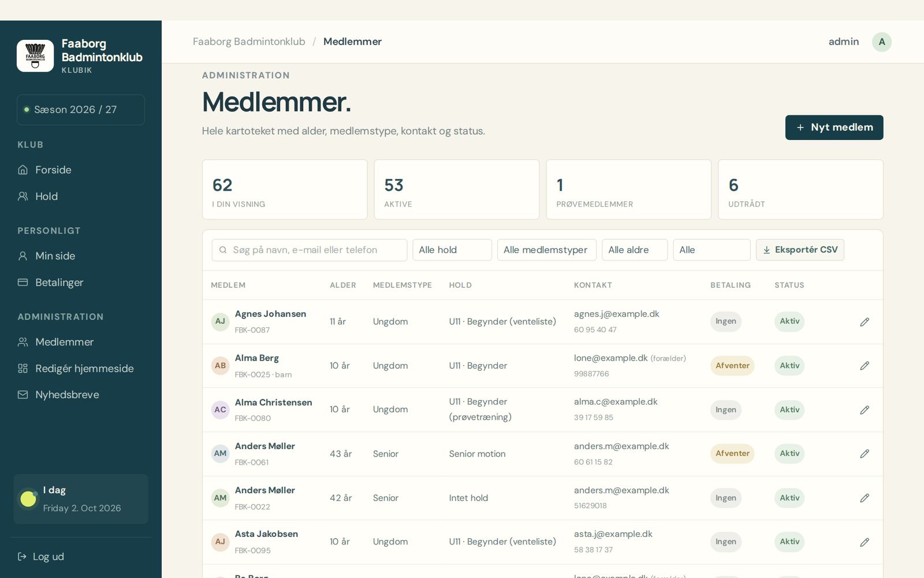Click the email agnes.j@example.dk
The image size is (924, 578).
(617, 314)
